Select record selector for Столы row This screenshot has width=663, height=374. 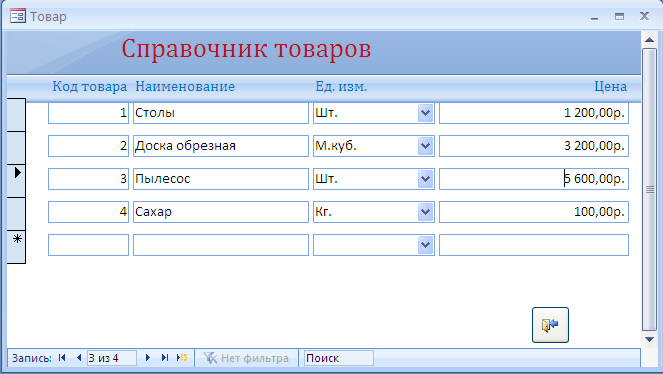click(16, 115)
